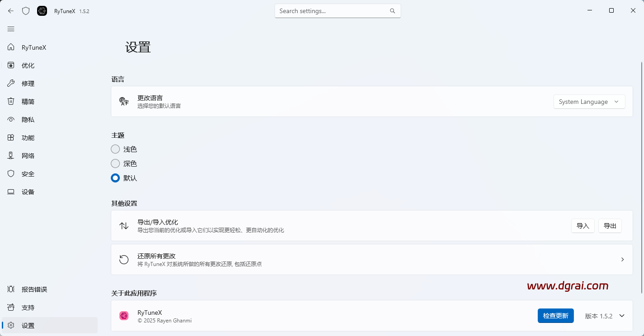Click the 检查更新 check update button
The image size is (644, 336).
tap(556, 316)
